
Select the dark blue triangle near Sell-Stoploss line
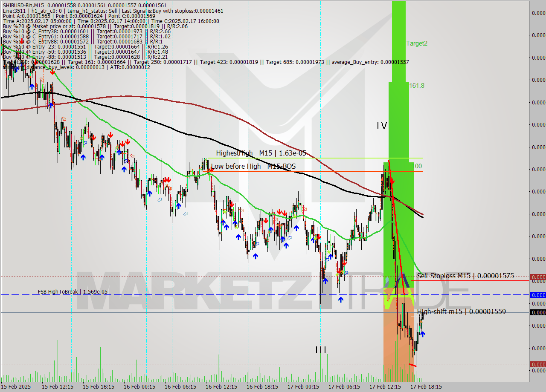(402, 280)
